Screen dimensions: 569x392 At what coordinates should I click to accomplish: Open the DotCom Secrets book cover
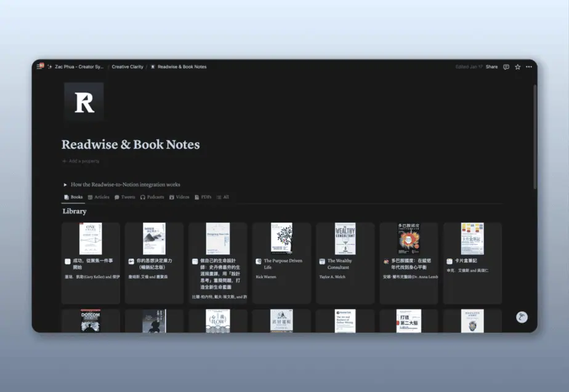pyautogui.click(x=91, y=321)
